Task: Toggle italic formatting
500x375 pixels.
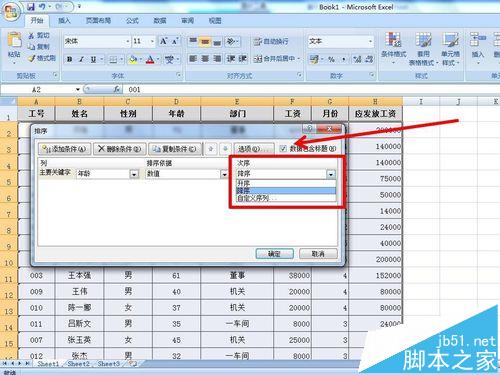Action: point(81,59)
